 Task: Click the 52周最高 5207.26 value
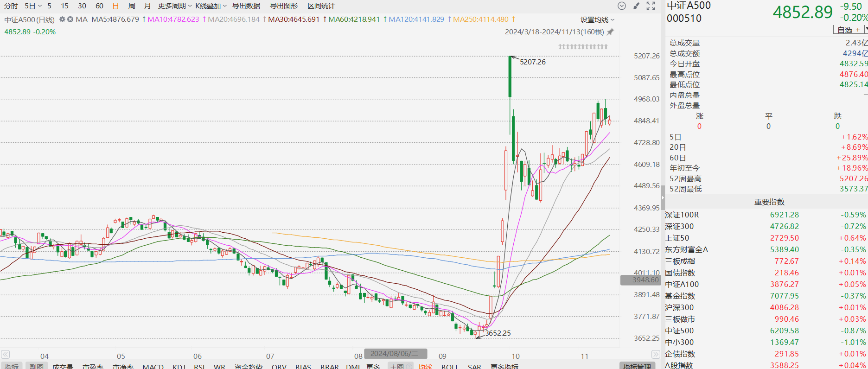(854, 179)
